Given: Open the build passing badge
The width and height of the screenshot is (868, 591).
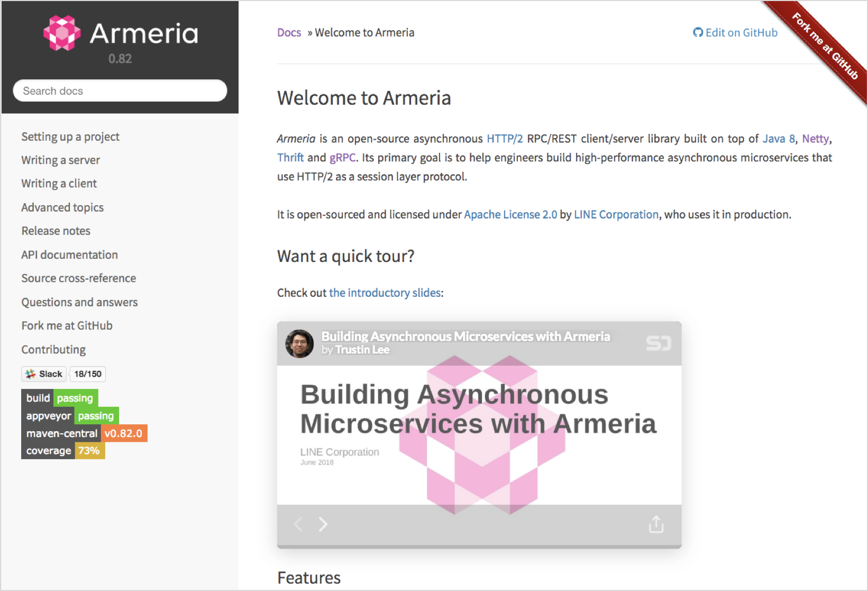Looking at the screenshot, I should [x=60, y=398].
